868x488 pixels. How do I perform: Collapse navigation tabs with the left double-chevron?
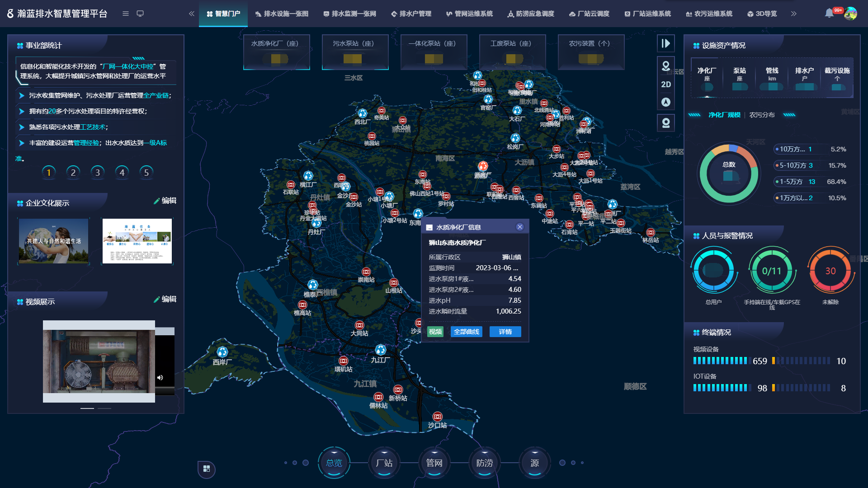tap(192, 14)
